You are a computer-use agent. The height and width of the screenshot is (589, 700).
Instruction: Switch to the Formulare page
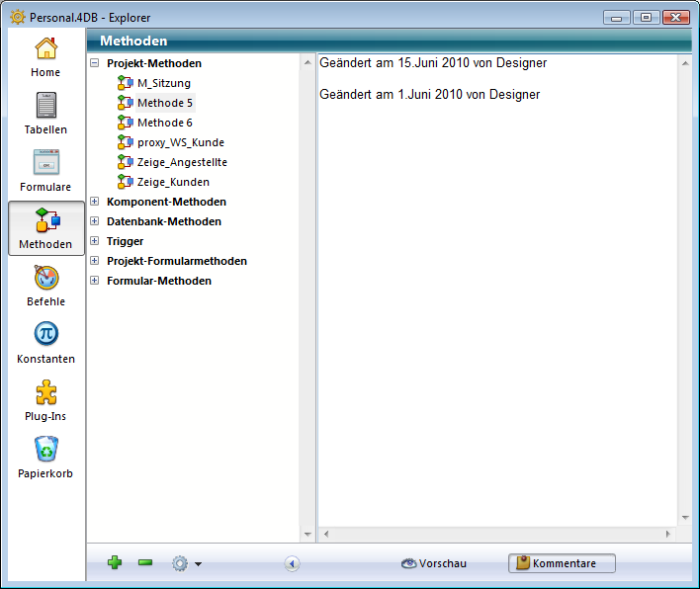45,171
